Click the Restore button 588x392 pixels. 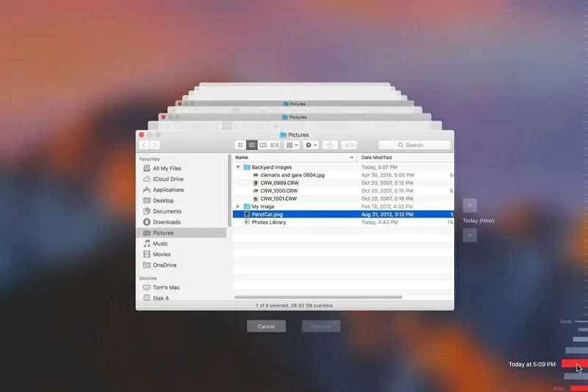click(x=321, y=327)
